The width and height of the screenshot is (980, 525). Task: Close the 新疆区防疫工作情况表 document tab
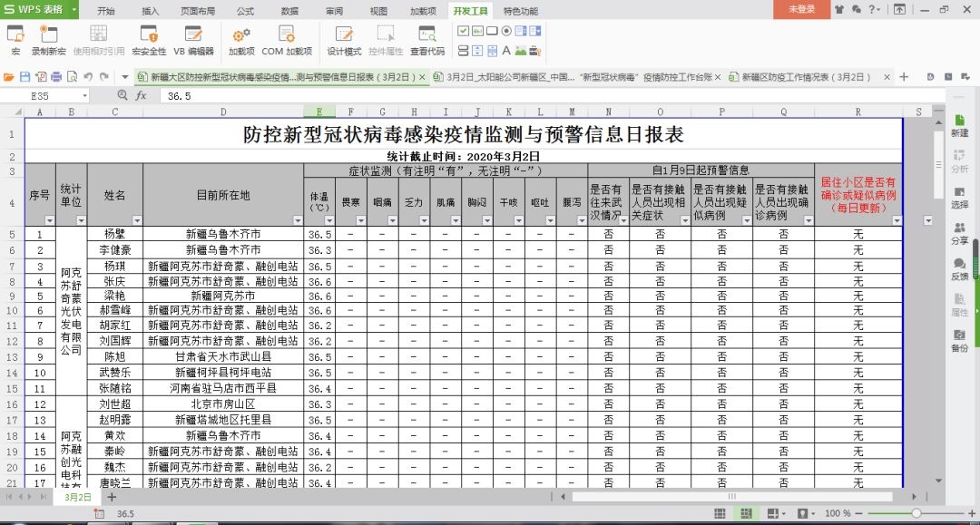pos(887,77)
